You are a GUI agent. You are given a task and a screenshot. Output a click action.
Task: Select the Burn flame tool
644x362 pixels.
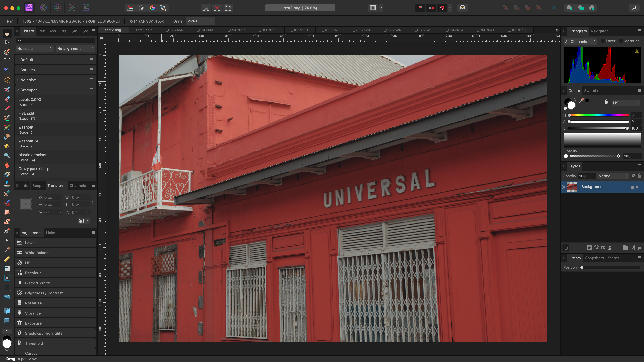click(7, 165)
